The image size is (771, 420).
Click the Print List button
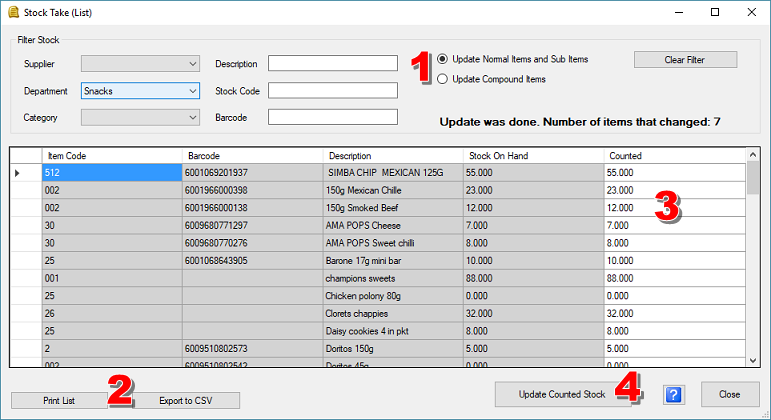tap(60, 400)
